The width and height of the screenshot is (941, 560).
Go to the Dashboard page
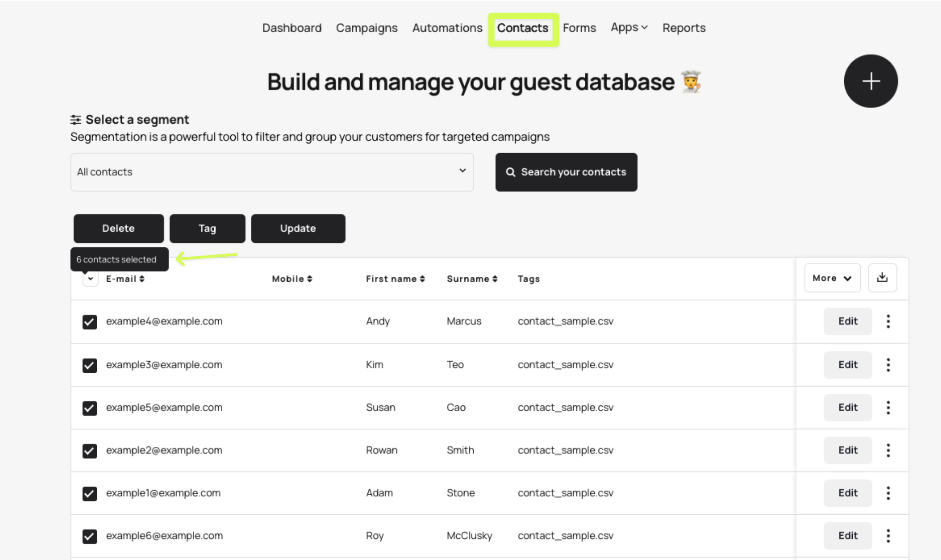292,28
